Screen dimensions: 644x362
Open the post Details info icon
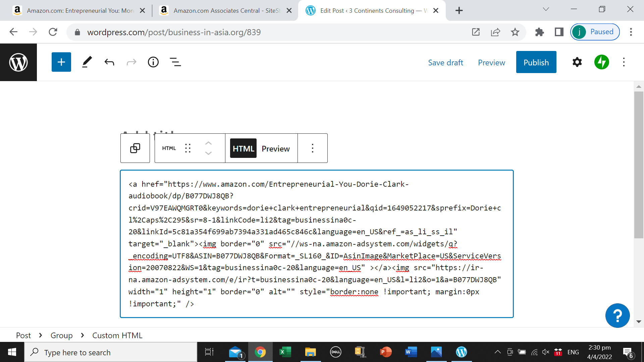pos(153,62)
